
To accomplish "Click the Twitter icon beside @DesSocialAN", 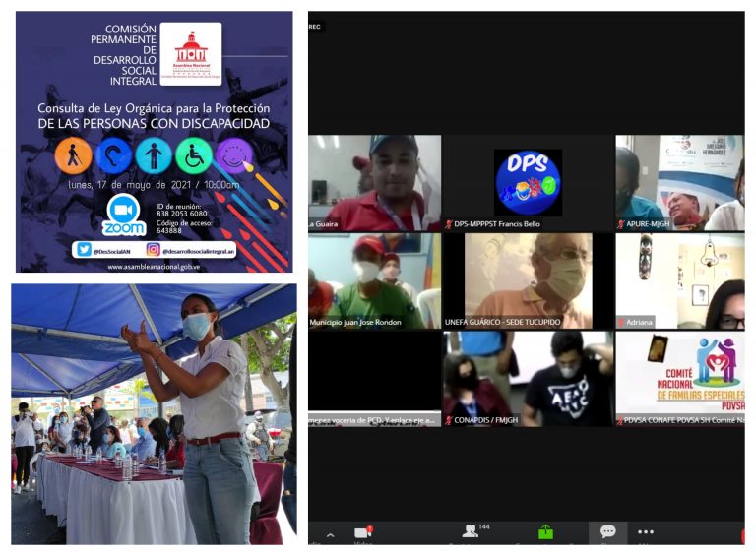I will [84, 250].
